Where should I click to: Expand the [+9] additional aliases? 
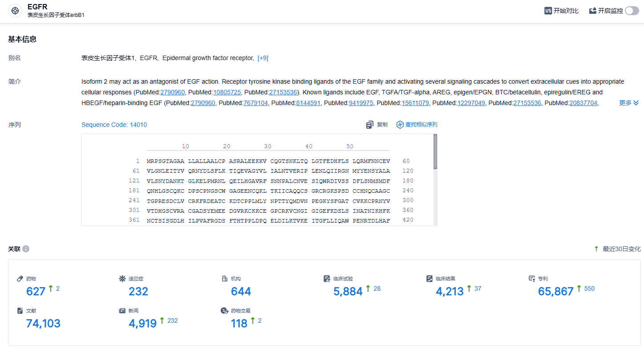(263, 58)
